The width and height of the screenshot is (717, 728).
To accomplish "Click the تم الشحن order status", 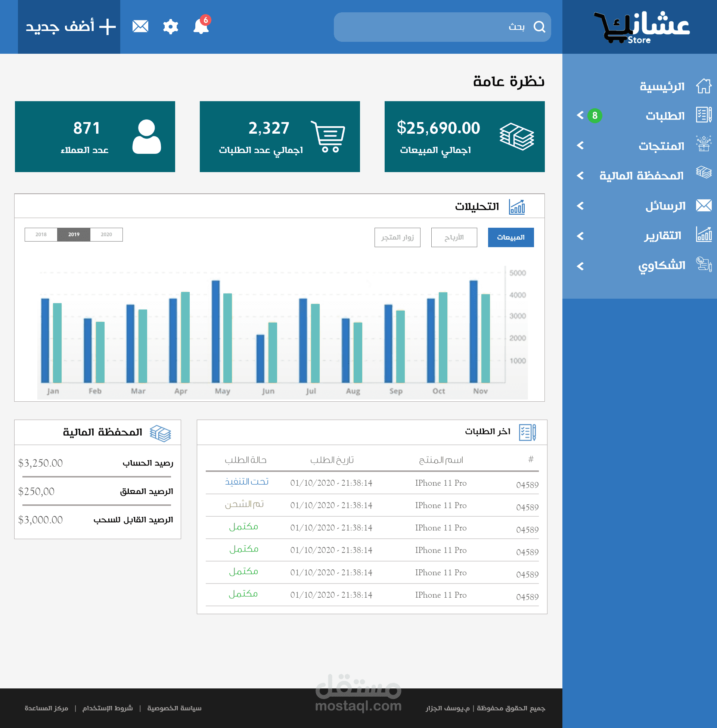I will click(x=244, y=504).
